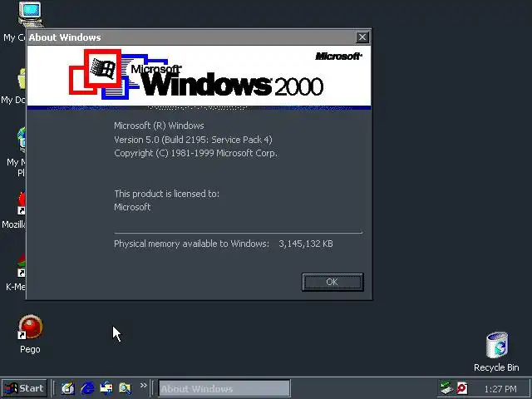532x399 pixels.
Task: Select About Windows taskbar button
Action: (224, 388)
